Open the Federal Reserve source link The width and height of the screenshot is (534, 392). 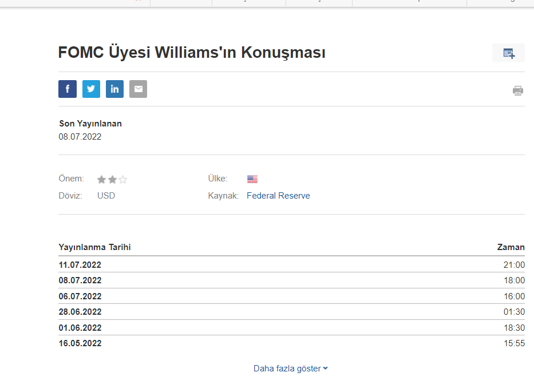point(278,196)
